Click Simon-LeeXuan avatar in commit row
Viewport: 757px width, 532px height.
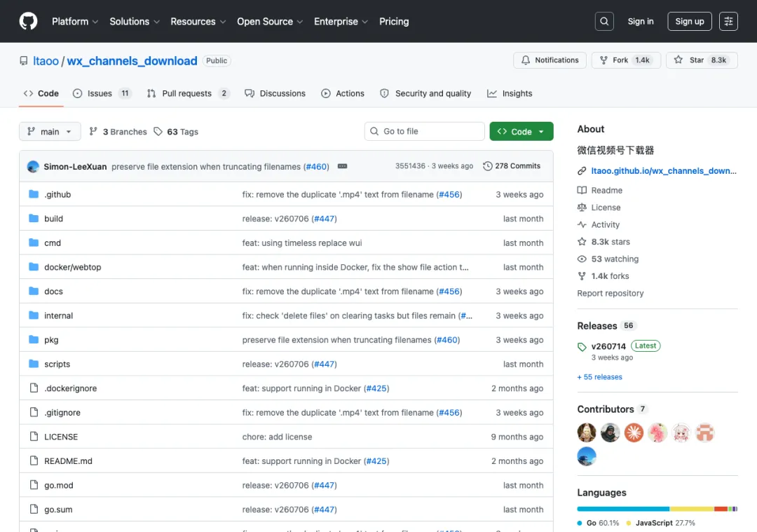(x=34, y=167)
